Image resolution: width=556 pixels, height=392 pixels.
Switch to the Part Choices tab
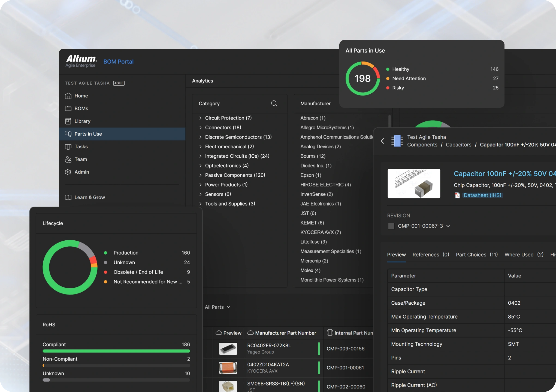coord(477,255)
